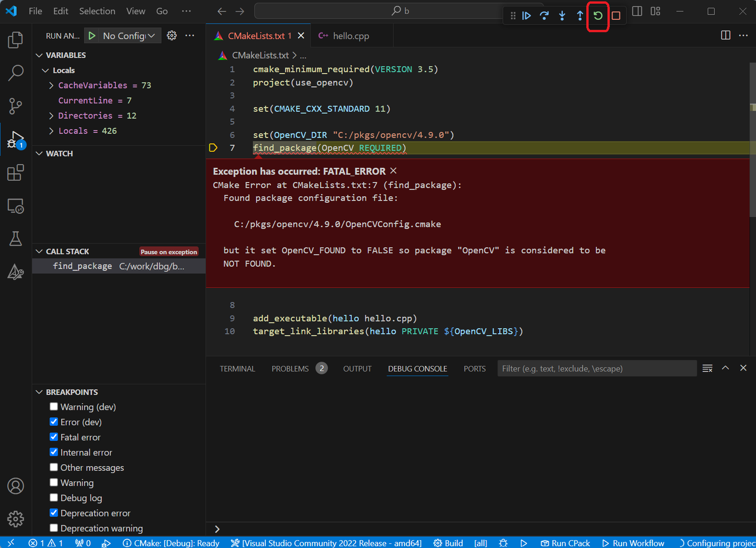Open launch configuration settings gear

pyautogui.click(x=172, y=35)
